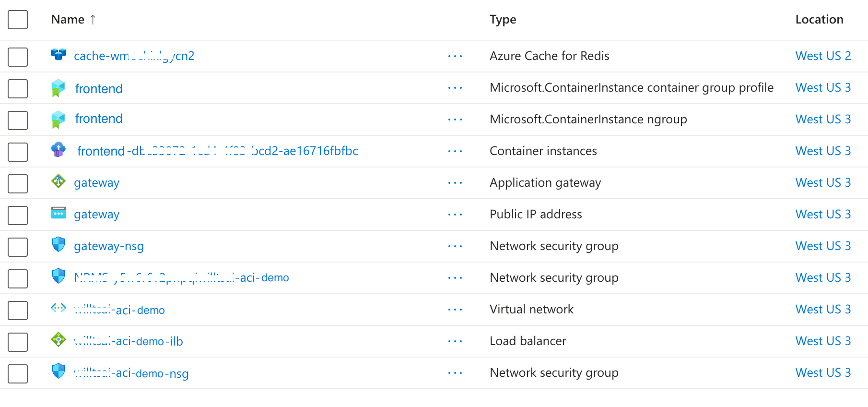Image resolution: width=868 pixels, height=407 pixels.
Task: Click the 'Container instances' type text
Action: (543, 151)
